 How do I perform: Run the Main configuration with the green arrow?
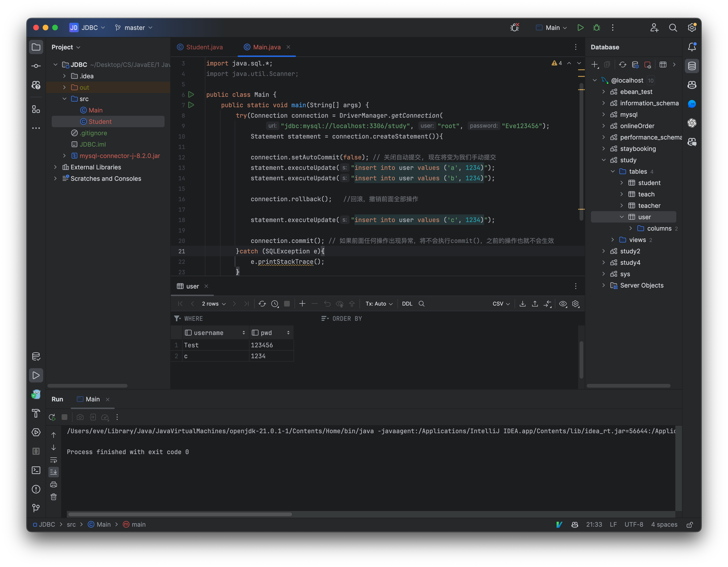coord(580,28)
